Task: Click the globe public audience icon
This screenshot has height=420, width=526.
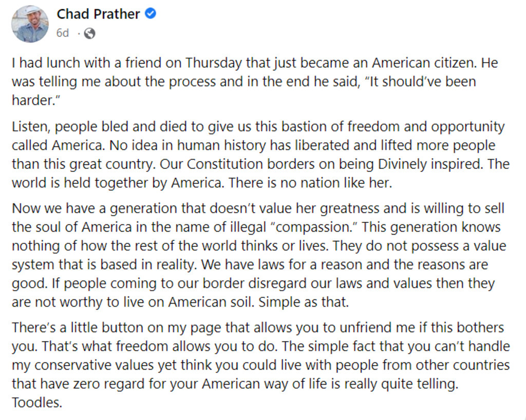Action: [x=89, y=33]
